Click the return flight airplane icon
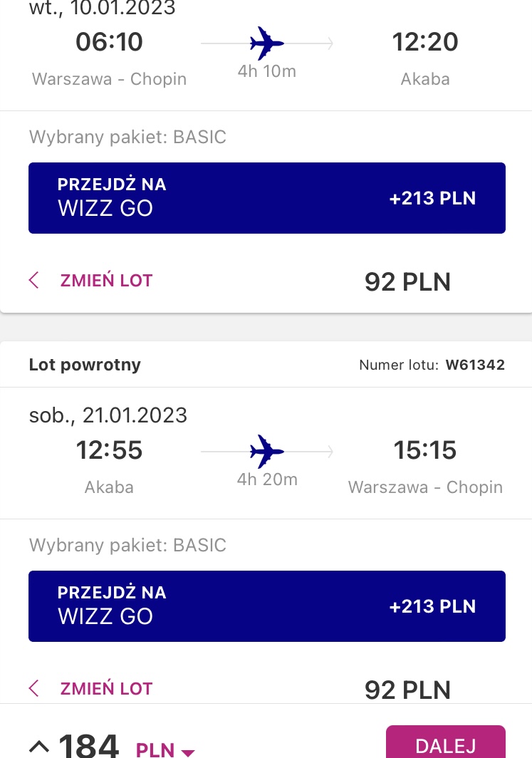 (266, 452)
